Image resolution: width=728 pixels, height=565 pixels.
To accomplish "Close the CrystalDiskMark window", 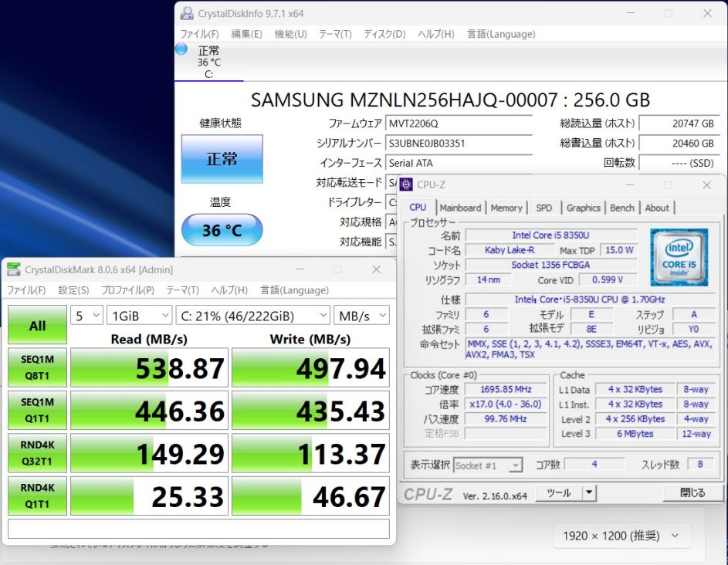I will (376, 269).
